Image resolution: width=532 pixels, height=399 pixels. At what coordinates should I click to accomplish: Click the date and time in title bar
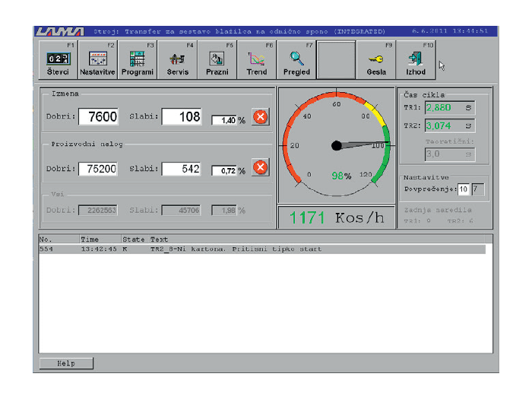point(450,31)
